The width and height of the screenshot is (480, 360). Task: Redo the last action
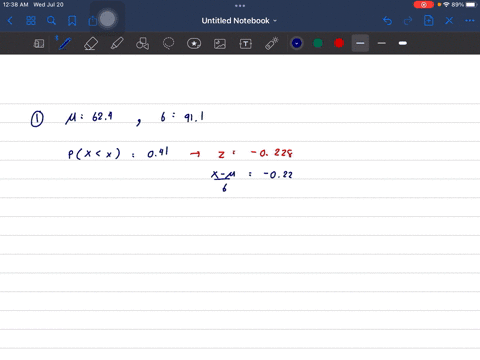pos(408,21)
